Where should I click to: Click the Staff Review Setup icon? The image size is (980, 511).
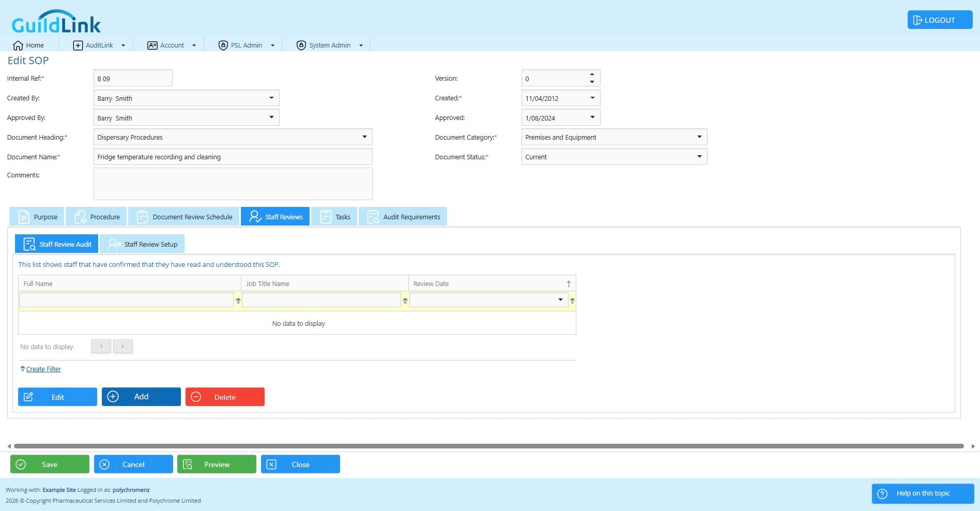114,244
